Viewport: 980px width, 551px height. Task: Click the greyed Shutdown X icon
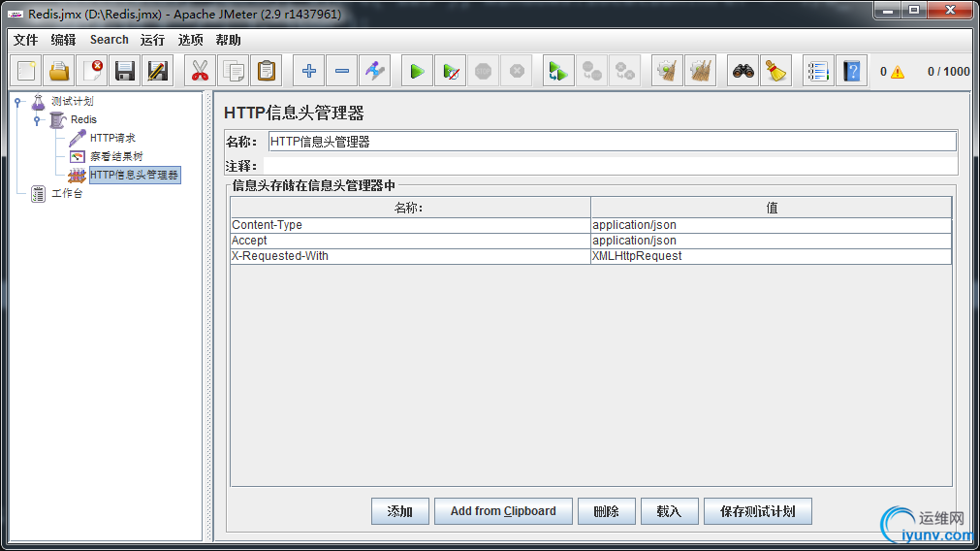point(517,71)
